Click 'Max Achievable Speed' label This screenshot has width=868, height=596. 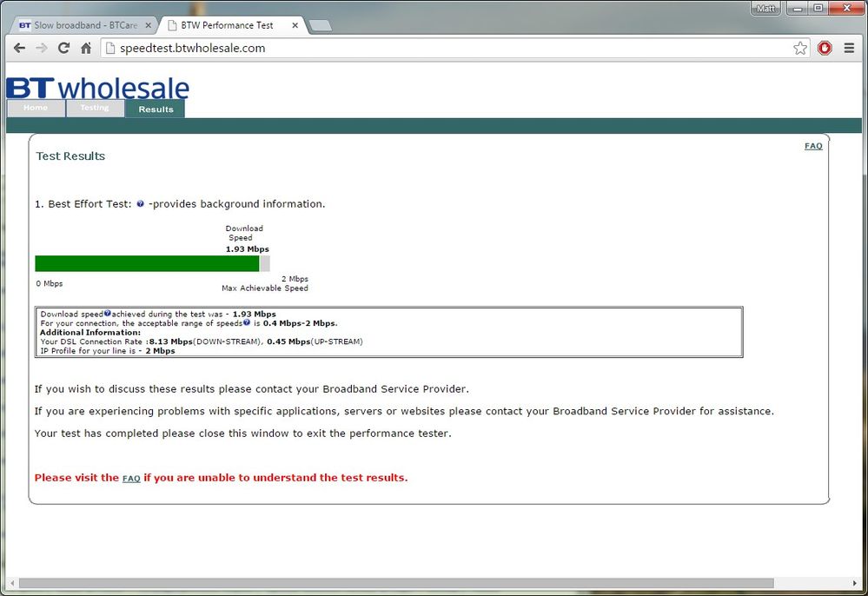pyautogui.click(x=265, y=288)
